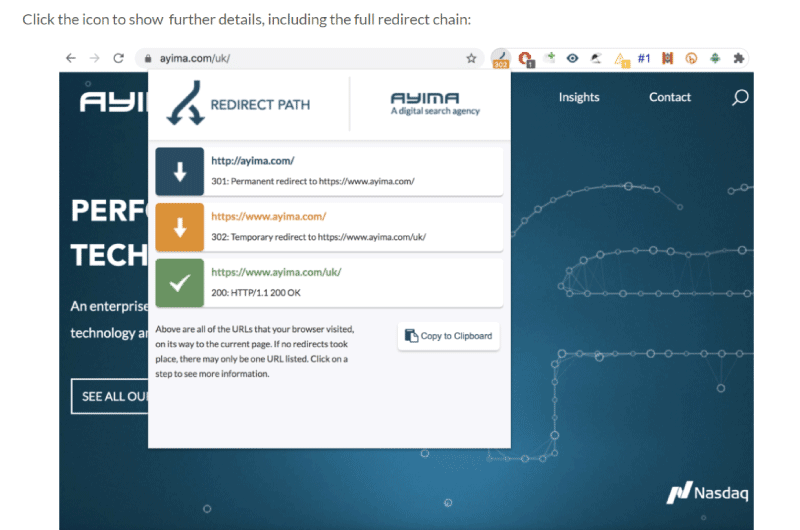Image resolution: width=800 pixels, height=530 pixels.
Task: Click the Copy to Clipboard button
Action: coord(448,336)
